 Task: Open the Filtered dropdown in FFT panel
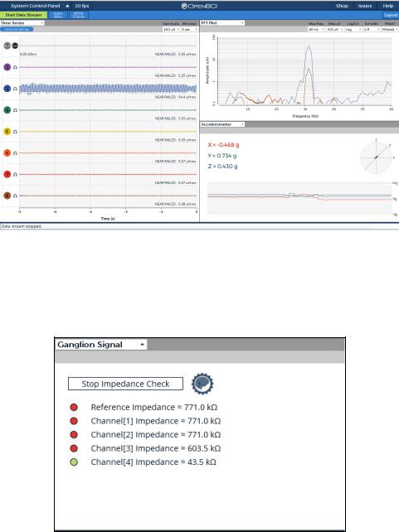390,30
